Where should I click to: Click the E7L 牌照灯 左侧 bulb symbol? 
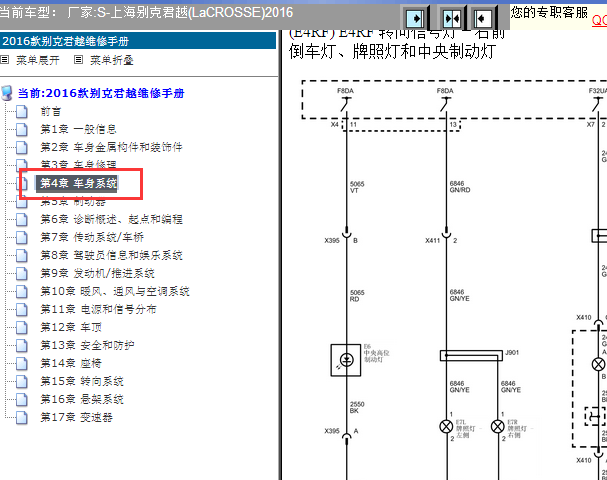pyautogui.click(x=446, y=427)
